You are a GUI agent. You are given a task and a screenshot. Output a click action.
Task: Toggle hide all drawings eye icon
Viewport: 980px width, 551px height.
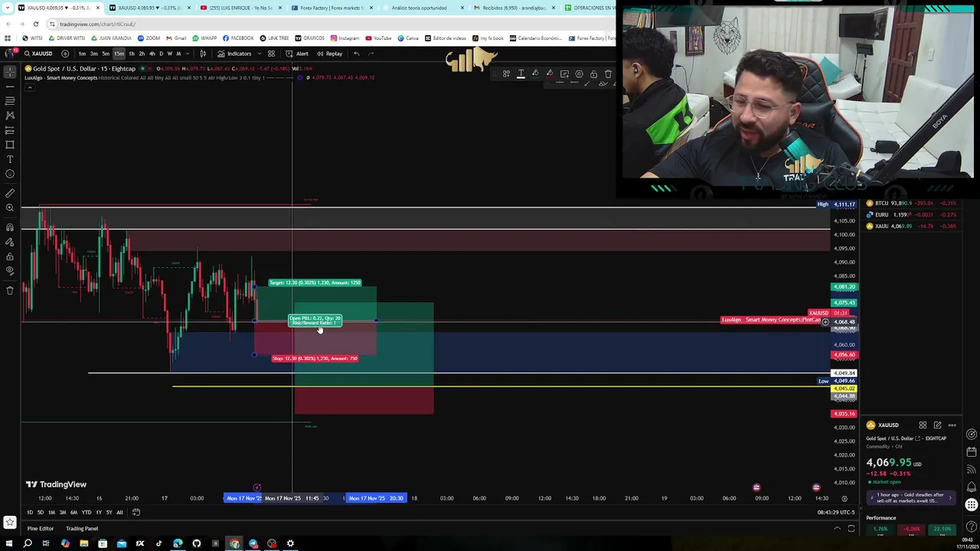click(10, 271)
